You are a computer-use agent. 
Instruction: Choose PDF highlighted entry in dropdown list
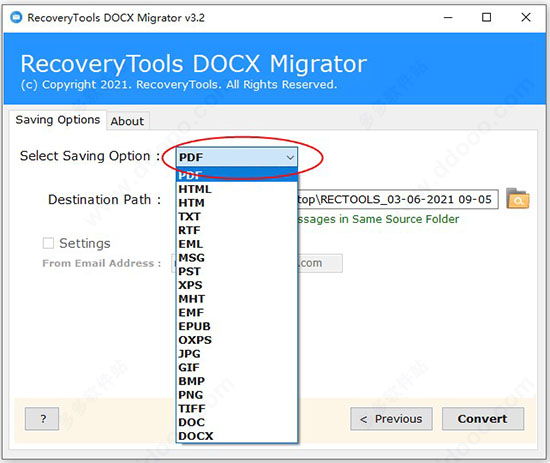237,175
